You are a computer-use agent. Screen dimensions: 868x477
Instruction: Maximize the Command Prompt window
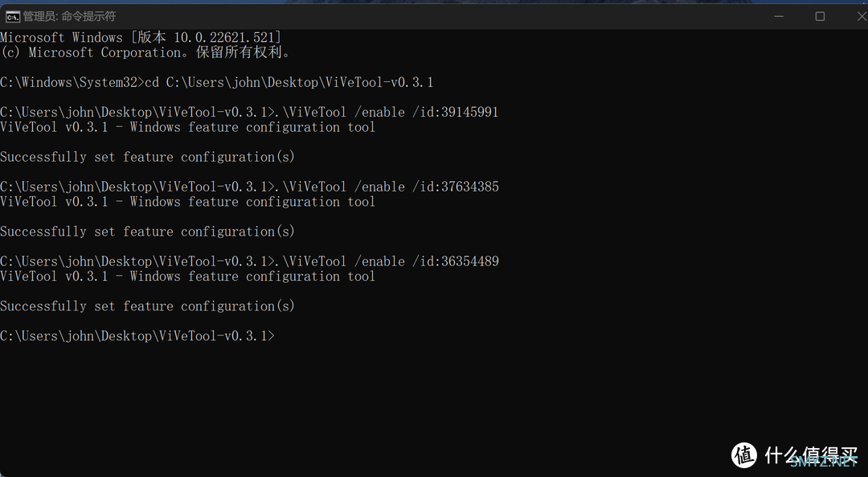[x=820, y=16]
